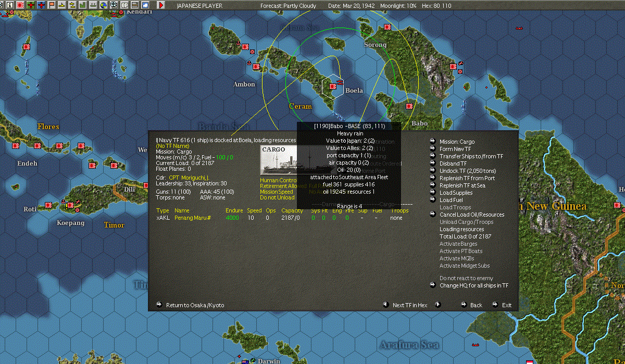Screen dimensions: 625x364
Task: Click the Type column header
Action: tap(163, 211)
